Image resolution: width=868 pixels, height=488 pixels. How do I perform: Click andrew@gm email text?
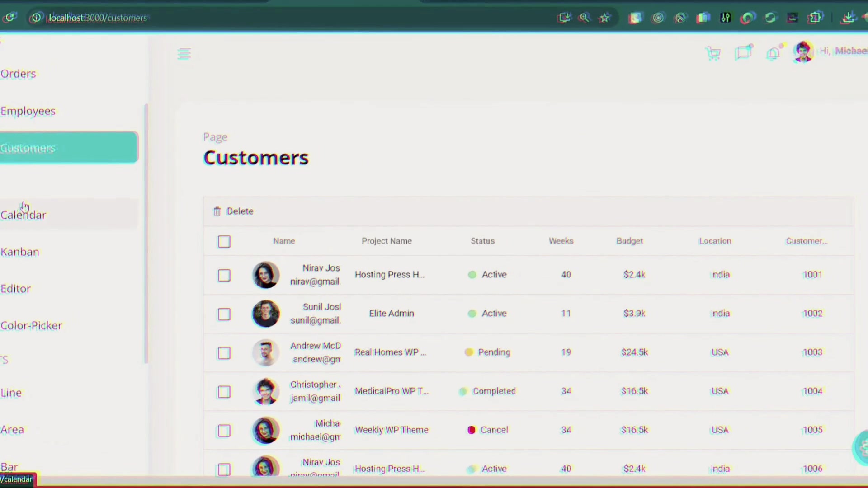(x=317, y=359)
